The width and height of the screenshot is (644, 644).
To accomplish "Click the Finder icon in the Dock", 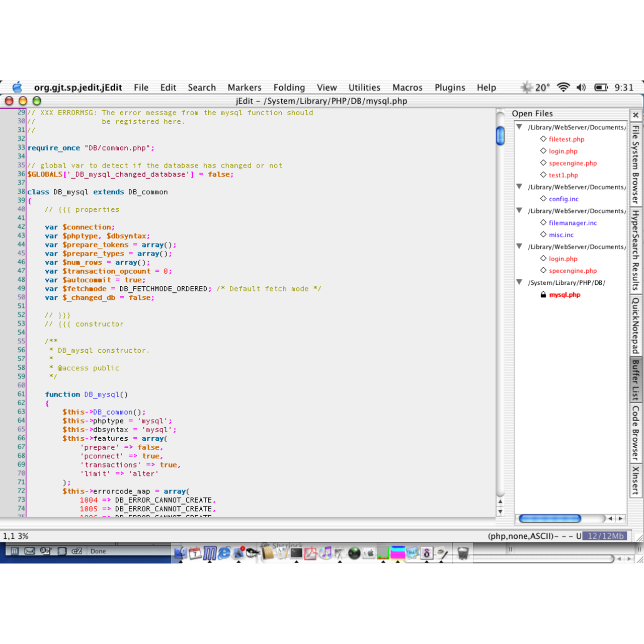I will pyautogui.click(x=180, y=553).
